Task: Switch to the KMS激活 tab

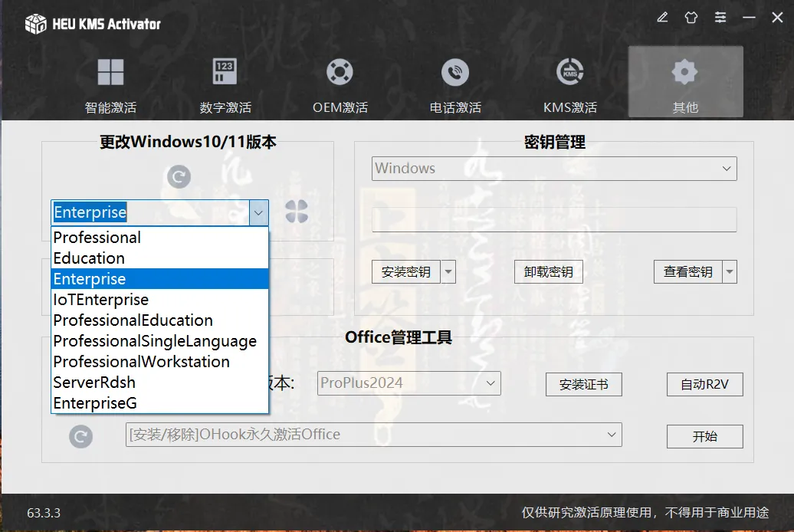Action: pos(570,85)
